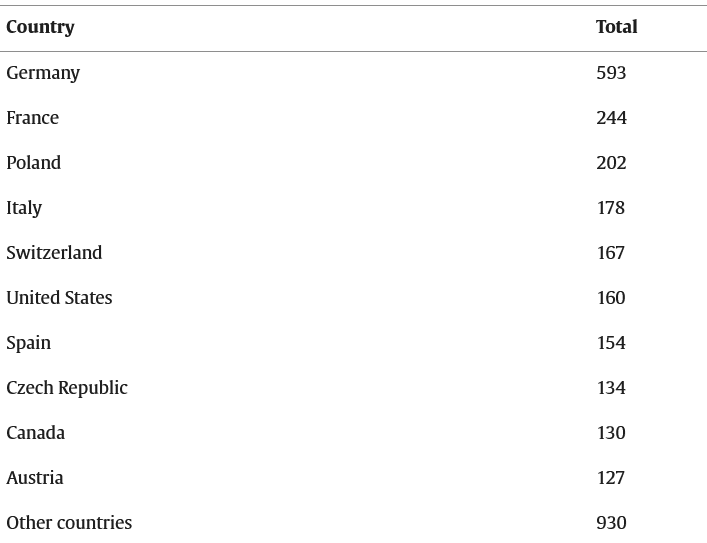Click Poland's total of 202

(x=611, y=163)
